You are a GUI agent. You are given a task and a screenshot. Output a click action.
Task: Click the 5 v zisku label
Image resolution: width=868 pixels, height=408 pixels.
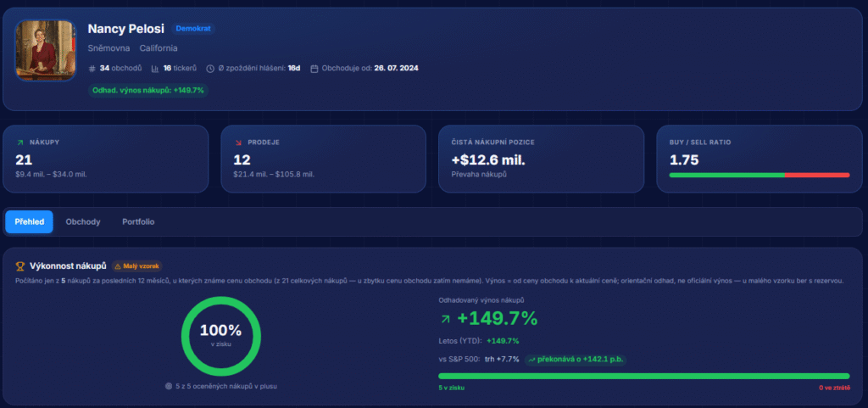(451, 388)
